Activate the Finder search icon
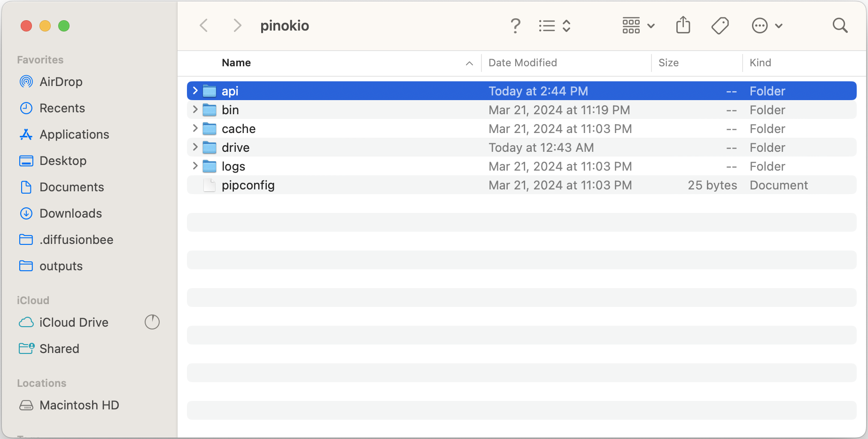The width and height of the screenshot is (868, 439). tap(840, 25)
